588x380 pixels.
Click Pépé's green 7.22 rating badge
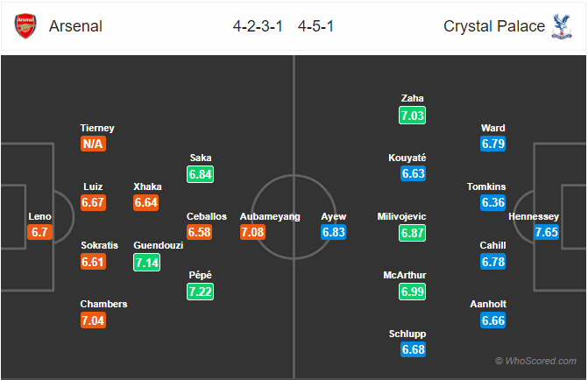201,292
